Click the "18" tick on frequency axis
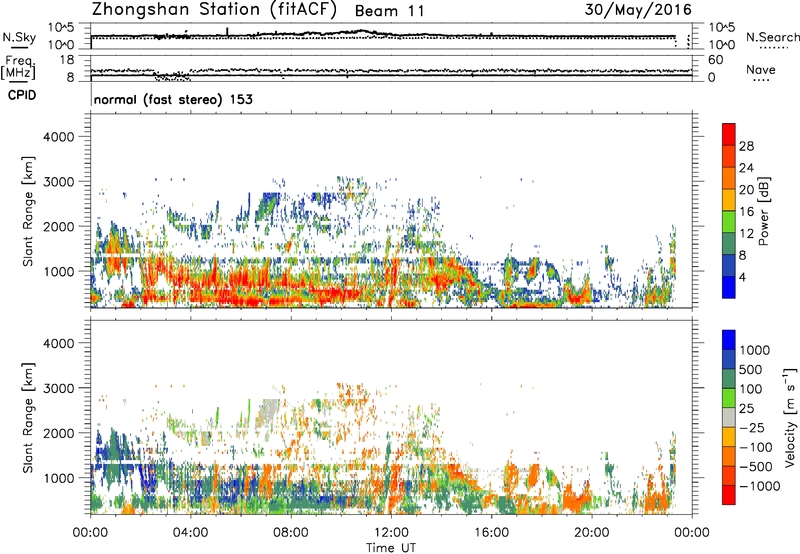This screenshot has width=800, height=554. tap(67, 60)
